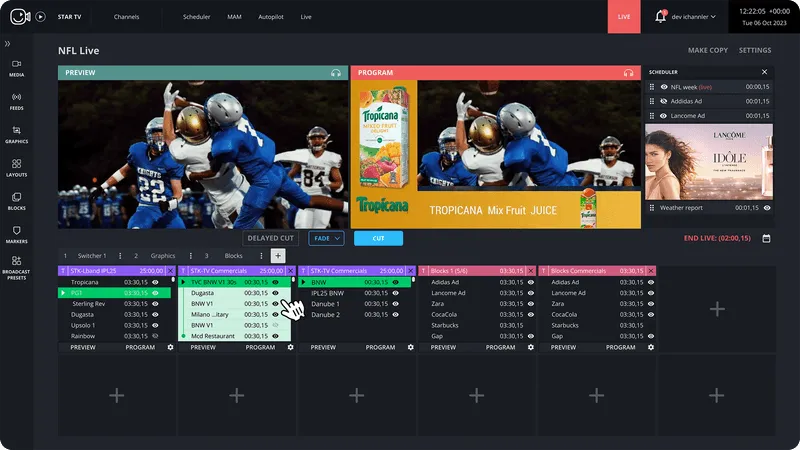Viewport: 800px width, 450px height.
Task: Open the End Live calendar icon
Action: [x=766, y=238]
